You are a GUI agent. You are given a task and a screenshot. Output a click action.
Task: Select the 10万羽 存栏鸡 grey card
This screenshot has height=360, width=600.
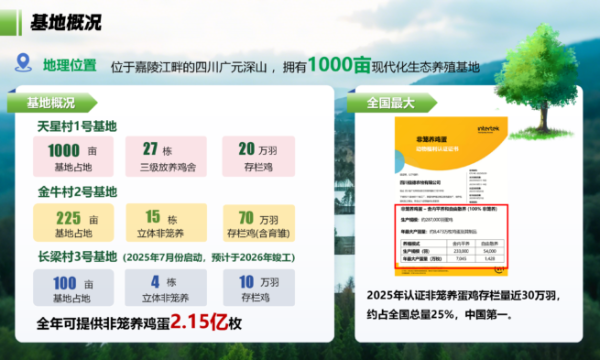coord(259,287)
